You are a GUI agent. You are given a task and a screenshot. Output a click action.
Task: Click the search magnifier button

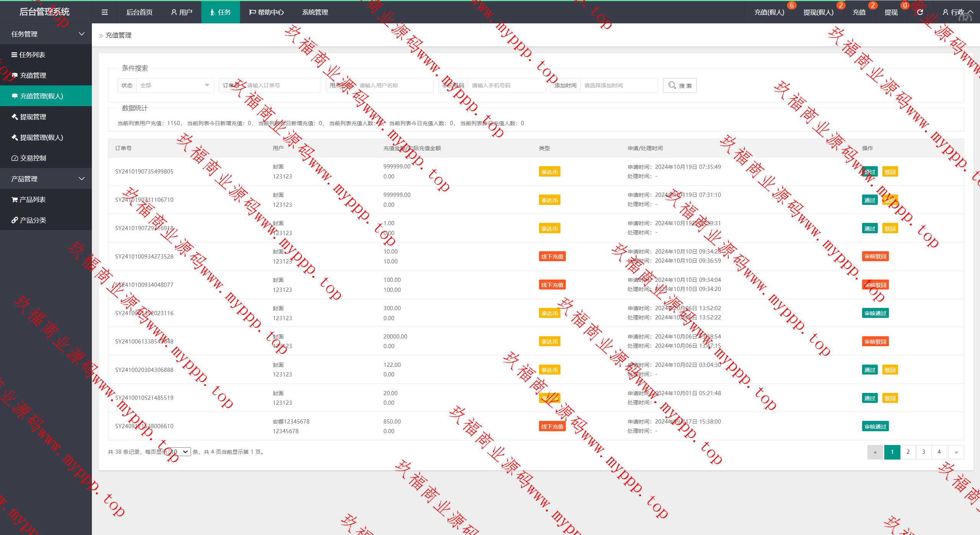[679, 85]
